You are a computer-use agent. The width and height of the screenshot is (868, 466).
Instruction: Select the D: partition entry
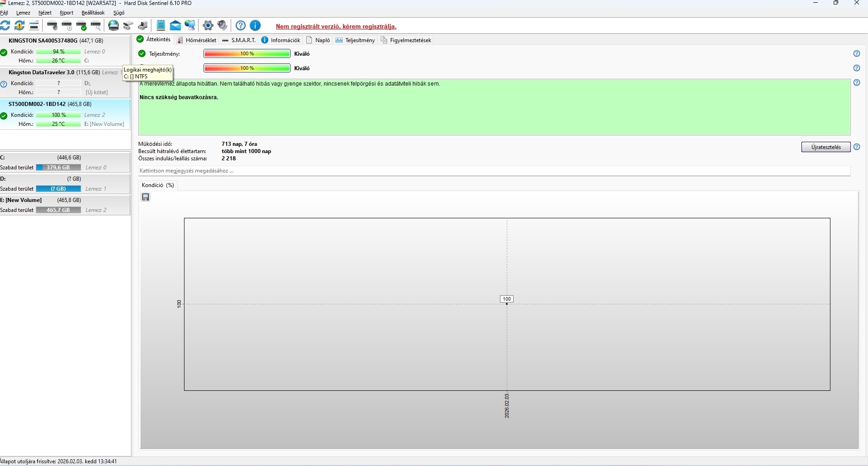tap(65, 183)
